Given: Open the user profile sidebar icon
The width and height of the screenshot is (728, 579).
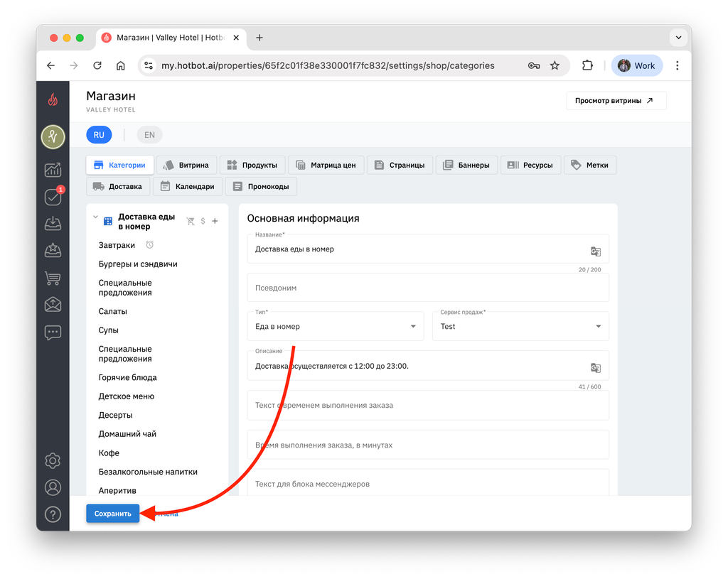Looking at the screenshot, I should [53, 487].
